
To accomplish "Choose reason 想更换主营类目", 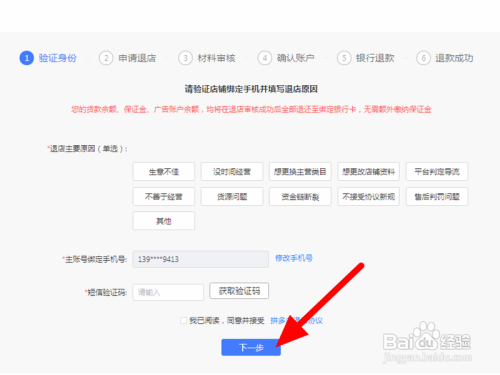I will click(x=300, y=172).
